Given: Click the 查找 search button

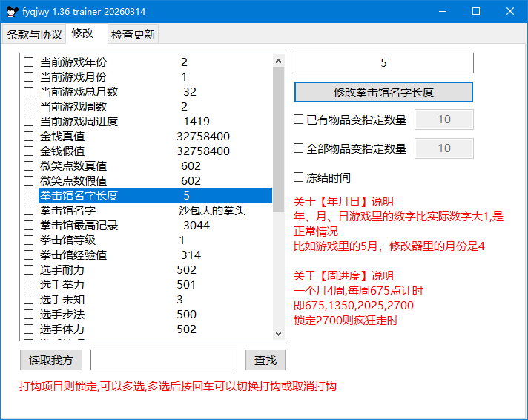Looking at the screenshot, I should [x=265, y=360].
